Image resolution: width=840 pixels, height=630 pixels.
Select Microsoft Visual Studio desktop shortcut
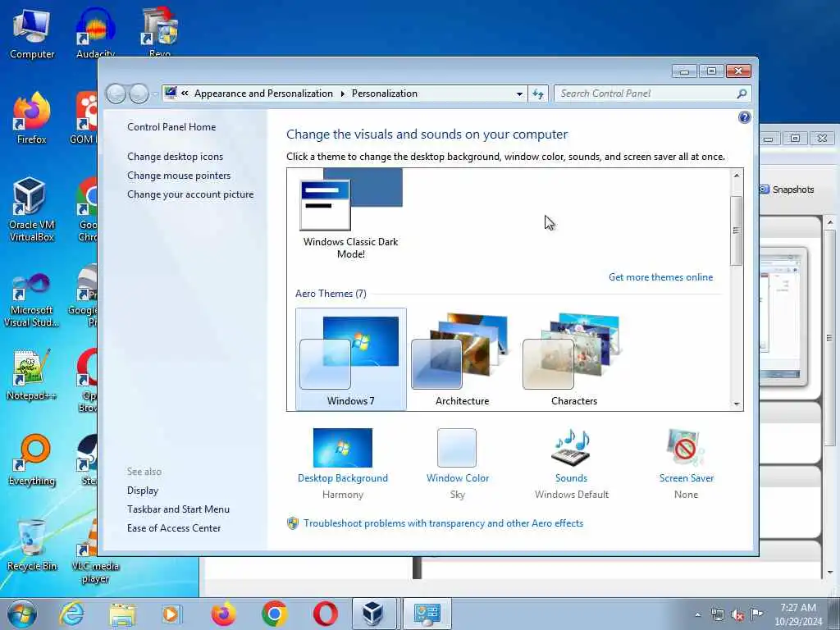(x=32, y=300)
